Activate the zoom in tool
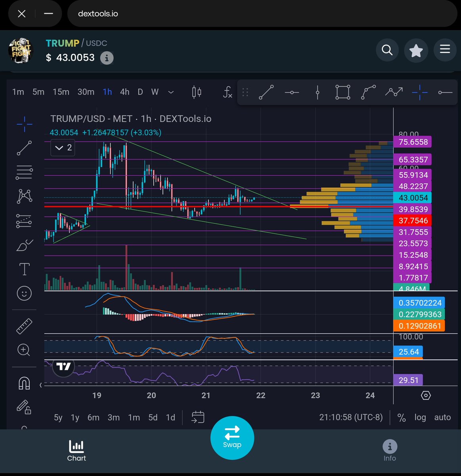The height and width of the screenshot is (476, 461). click(x=23, y=350)
